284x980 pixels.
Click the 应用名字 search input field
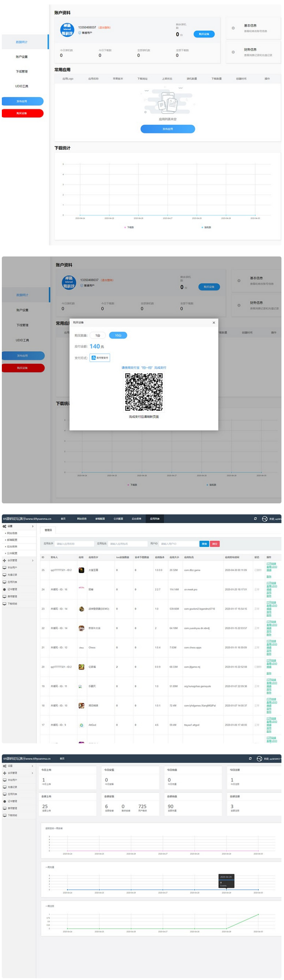[x=75, y=544]
